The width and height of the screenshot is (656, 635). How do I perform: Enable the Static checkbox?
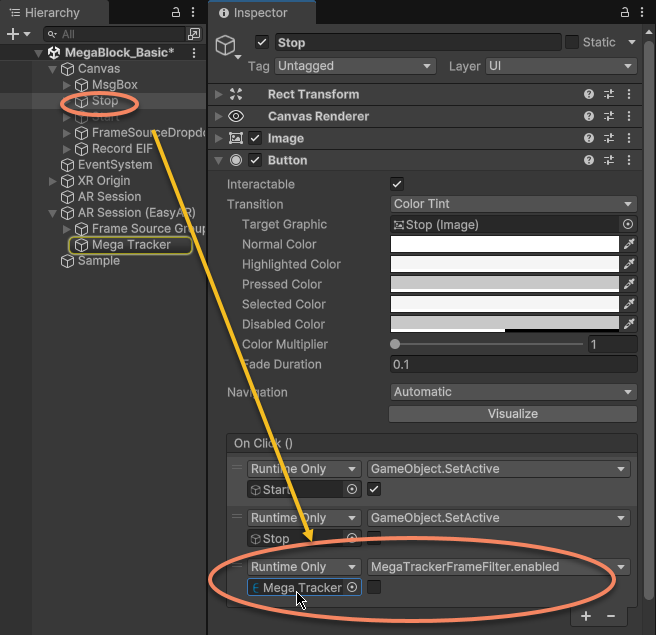pyautogui.click(x=572, y=42)
